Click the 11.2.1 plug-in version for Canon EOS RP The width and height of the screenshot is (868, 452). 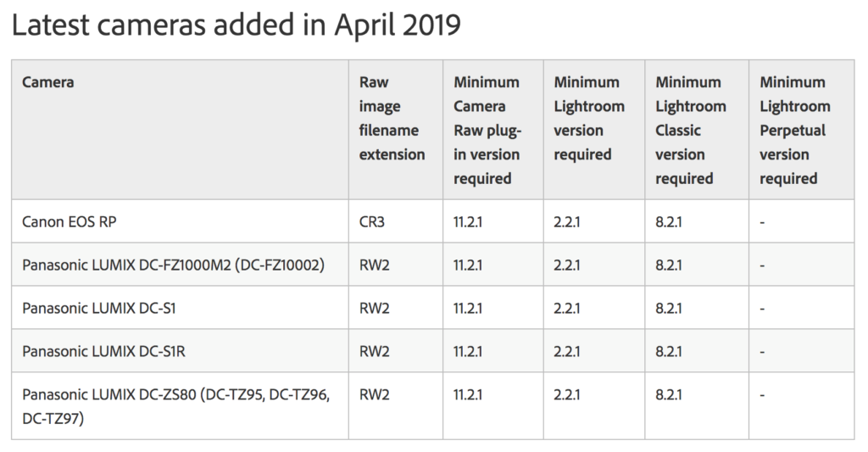click(x=468, y=222)
